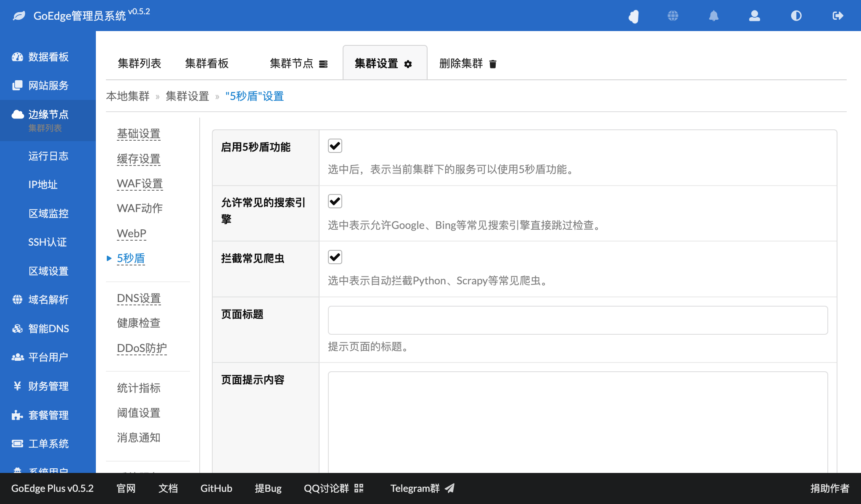This screenshot has width=861, height=504.
Task: Open 区域设置 submenu item
Action: coord(48,271)
